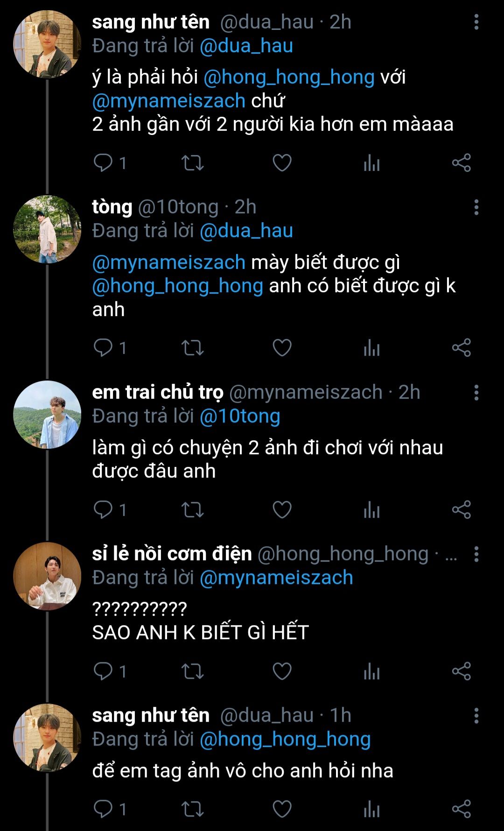504x831 pixels.
Task: Open more options for the last tweet
Action: (x=476, y=716)
